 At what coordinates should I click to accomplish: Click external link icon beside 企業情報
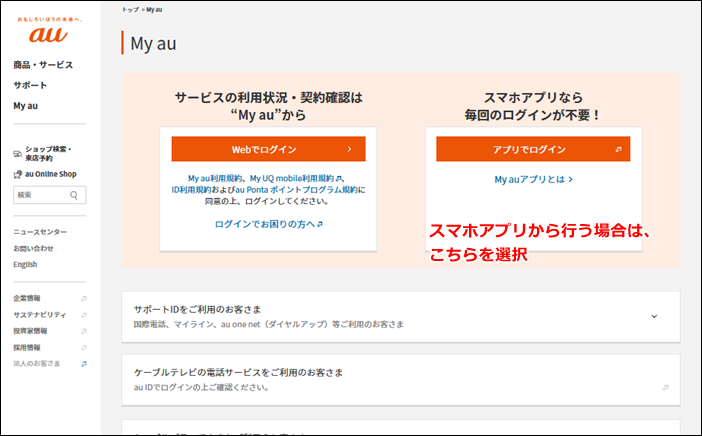[x=84, y=299]
